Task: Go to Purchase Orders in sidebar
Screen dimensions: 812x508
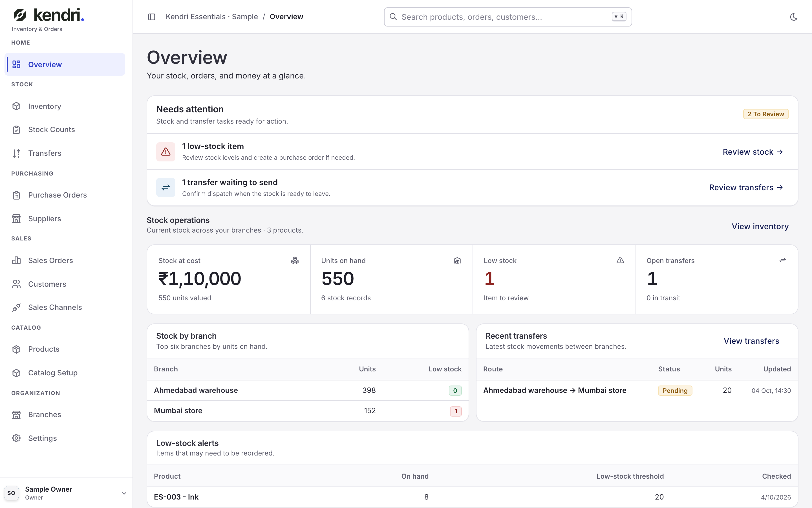Action: click(x=65, y=195)
